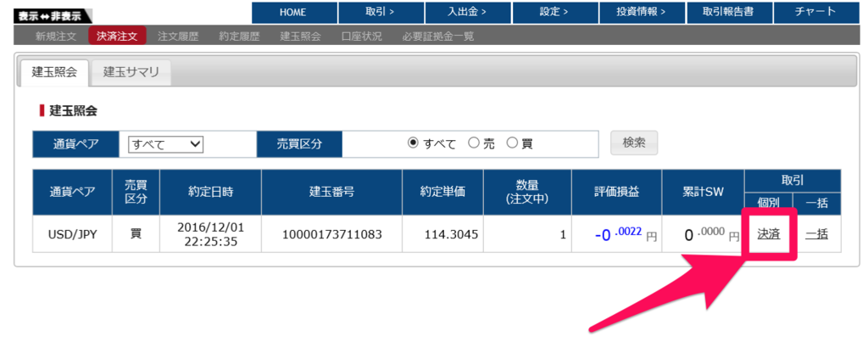868x359 pixels.
Task: Go to 注文履歴 in the submenu
Action: (178, 37)
